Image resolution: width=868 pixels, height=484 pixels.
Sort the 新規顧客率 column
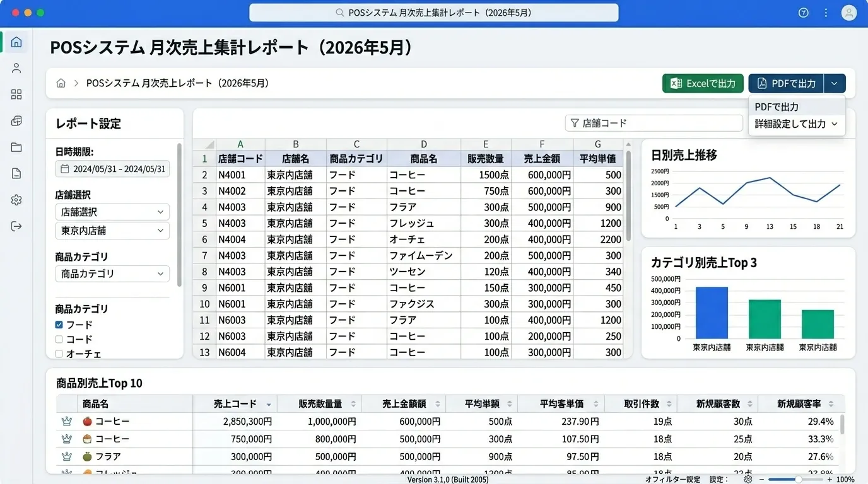(831, 404)
